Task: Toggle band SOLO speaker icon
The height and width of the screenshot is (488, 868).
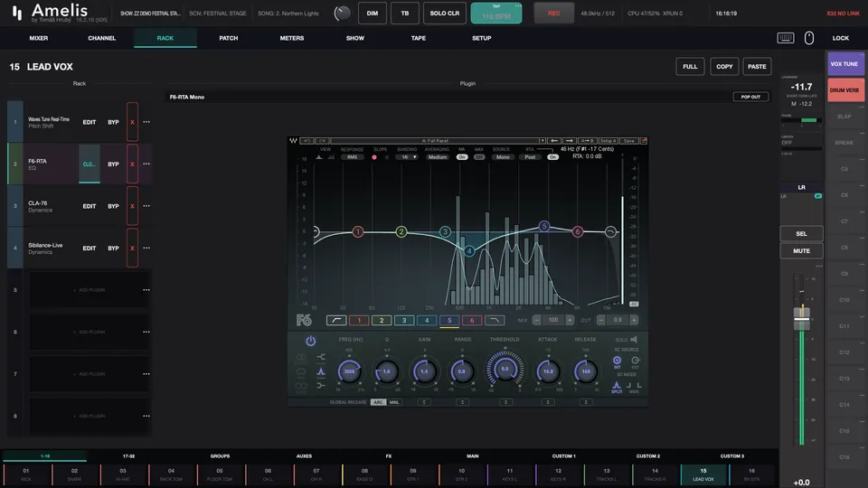Action: (634, 339)
